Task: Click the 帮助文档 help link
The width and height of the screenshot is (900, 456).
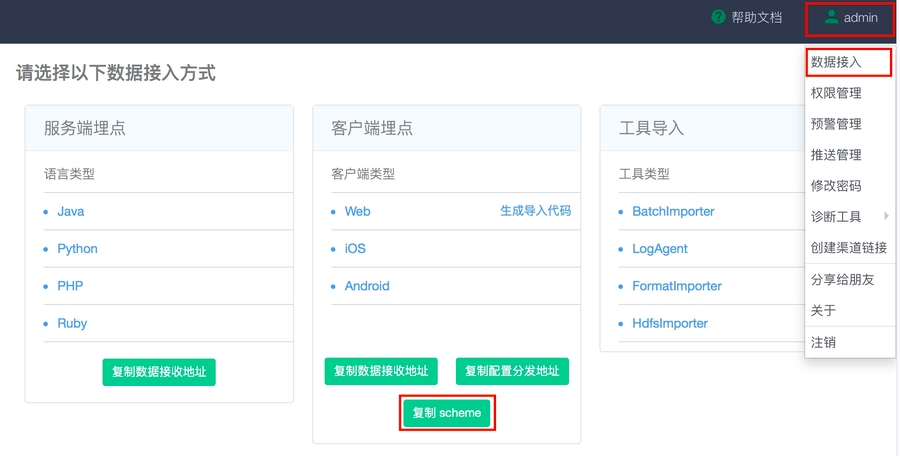Action: (756, 17)
